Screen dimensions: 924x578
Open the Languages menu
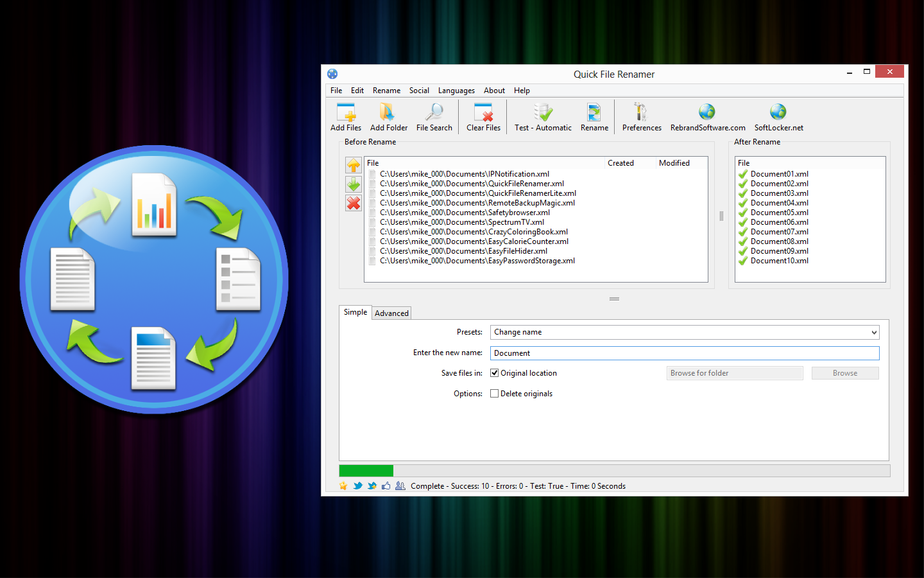pos(456,91)
